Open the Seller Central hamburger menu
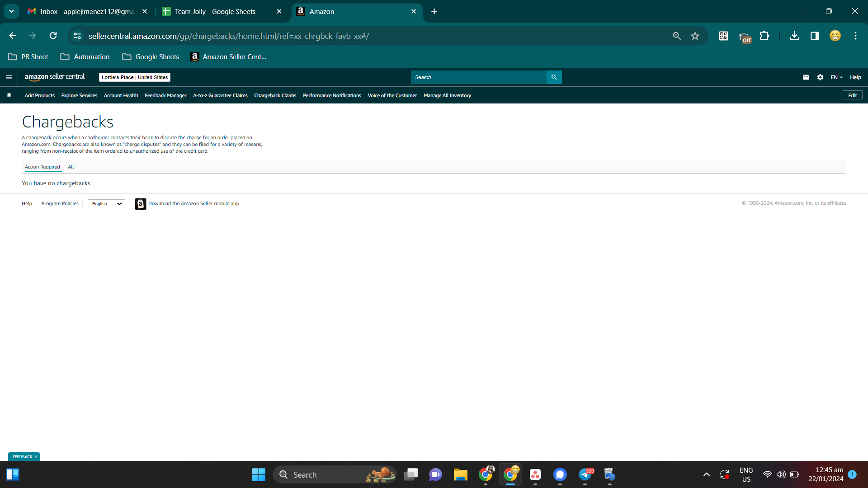Viewport: 868px width, 488px height. (9, 77)
